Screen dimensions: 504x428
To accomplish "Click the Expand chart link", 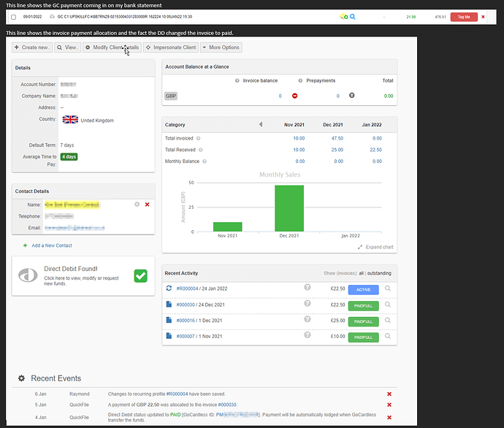I will (x=375, y=247).
